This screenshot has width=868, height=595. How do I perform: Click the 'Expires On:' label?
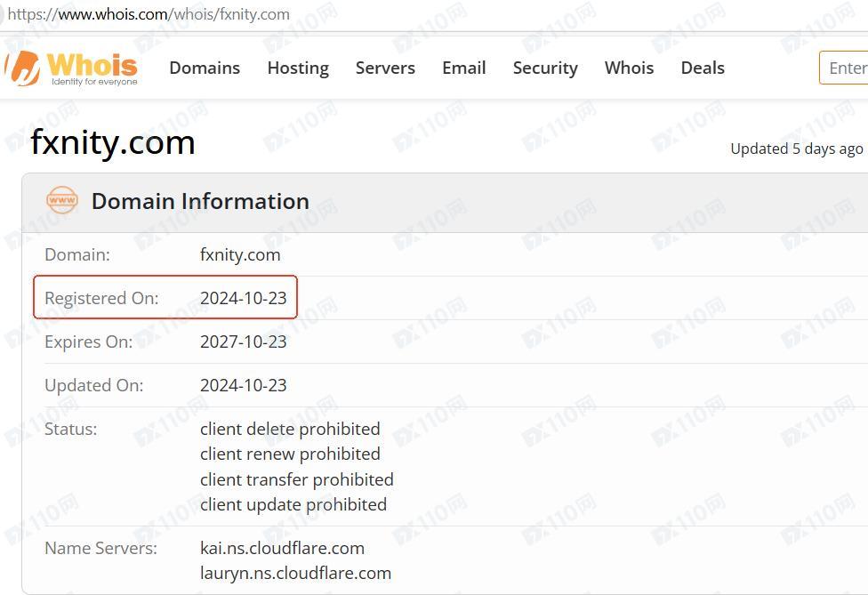(x=89, y=342)
